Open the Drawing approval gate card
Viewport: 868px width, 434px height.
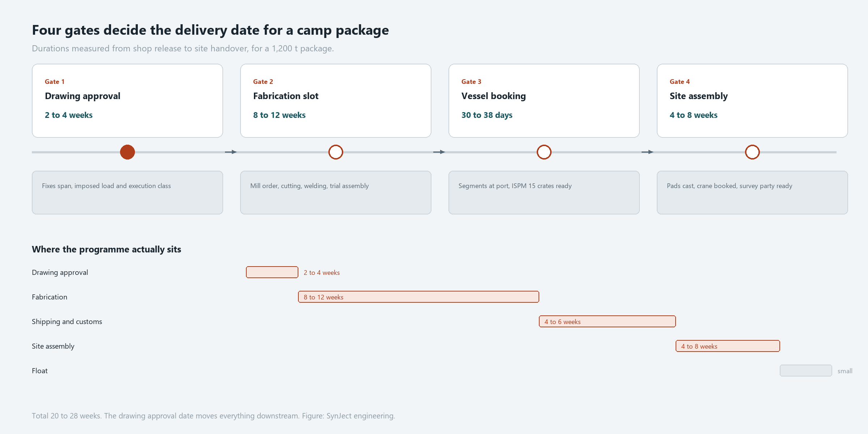click(x=127, y=101)
